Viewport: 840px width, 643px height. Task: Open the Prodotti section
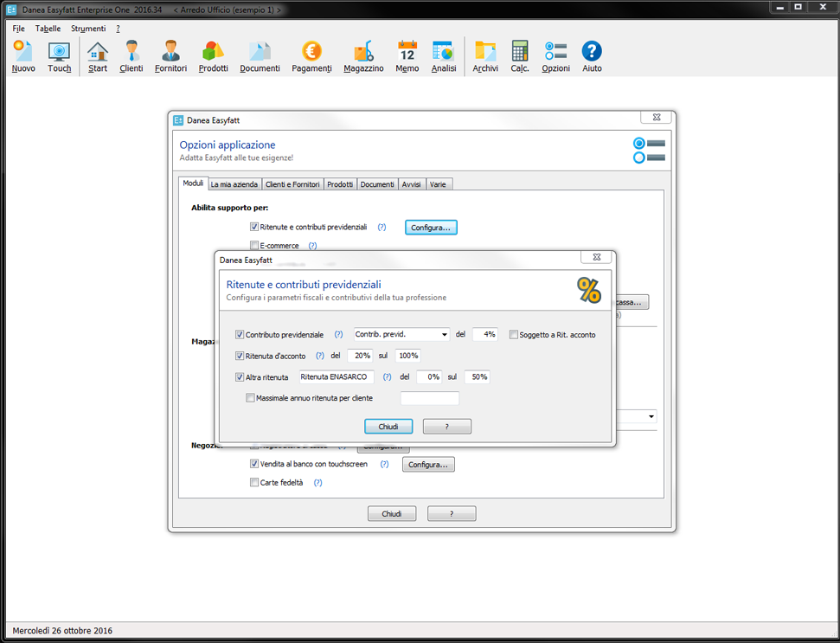click(213, 56)
